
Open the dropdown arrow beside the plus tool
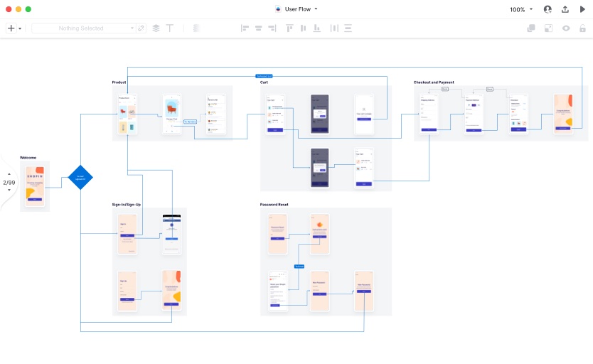point(20,28)
